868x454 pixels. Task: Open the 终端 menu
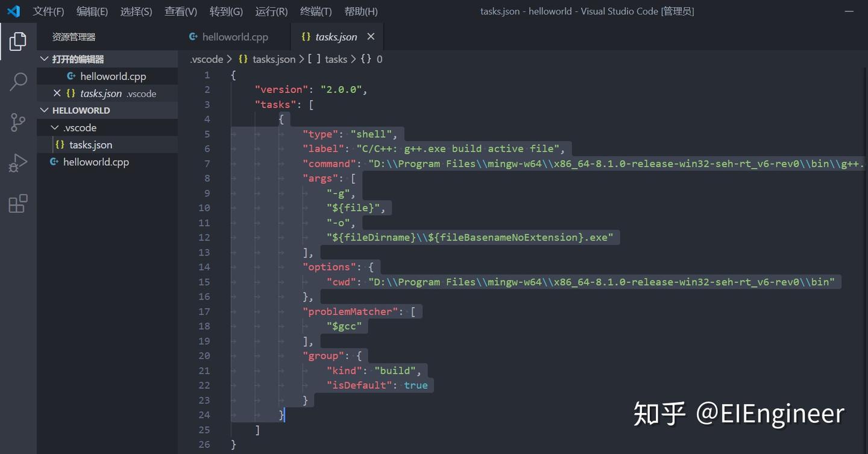click(x=316, y=11)
